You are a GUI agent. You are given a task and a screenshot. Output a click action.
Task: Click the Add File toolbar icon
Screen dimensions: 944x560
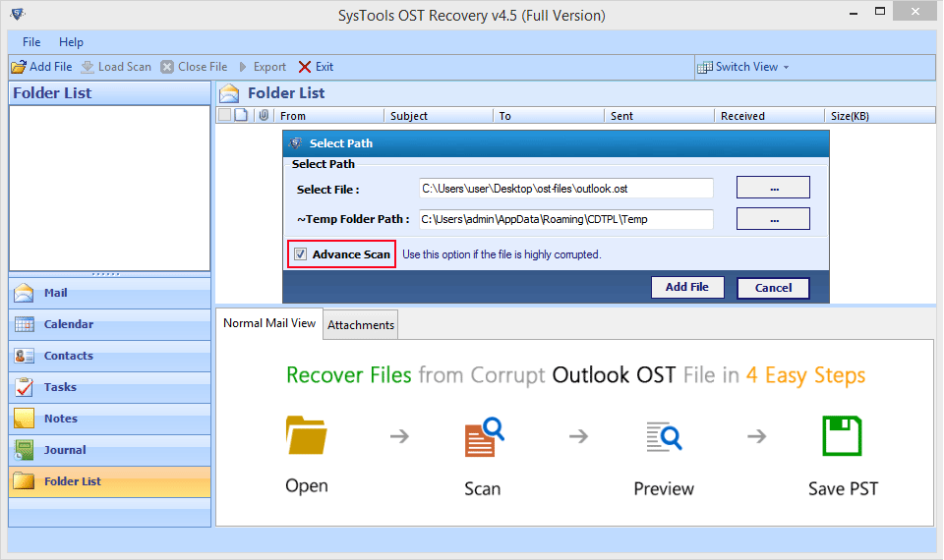click(x=19, y=67)
